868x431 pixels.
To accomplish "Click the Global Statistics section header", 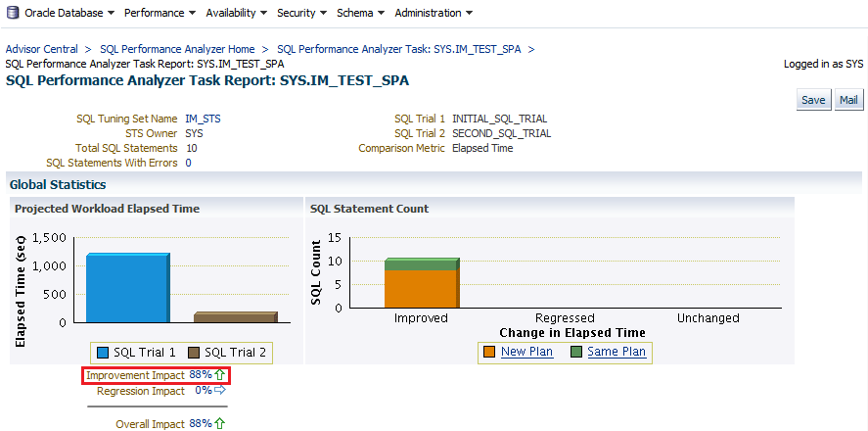I will click(x=58, y=184).
